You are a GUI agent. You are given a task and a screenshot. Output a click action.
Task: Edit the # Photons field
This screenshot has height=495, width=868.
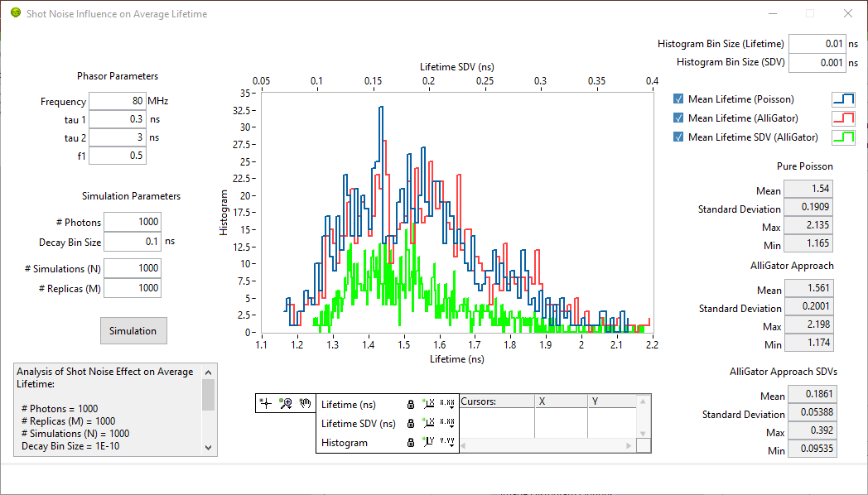click(133, 222)
